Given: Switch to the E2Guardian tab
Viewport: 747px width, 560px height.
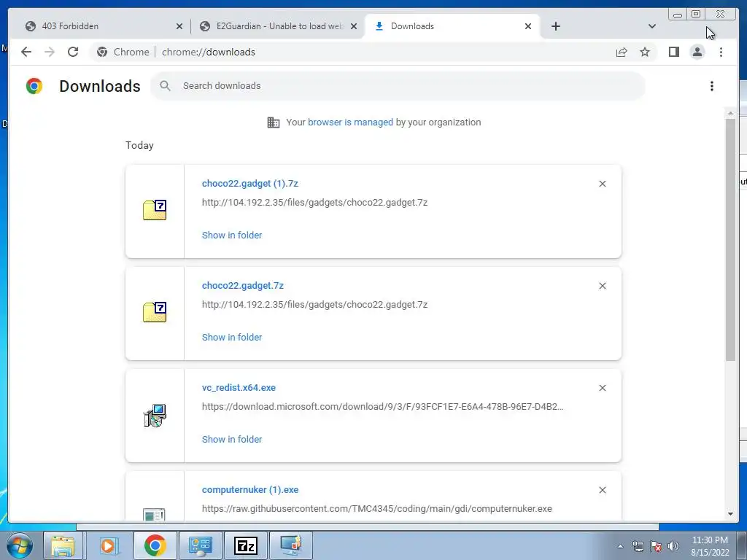Looking at the screenshot, I should click(x=279, y=26).
